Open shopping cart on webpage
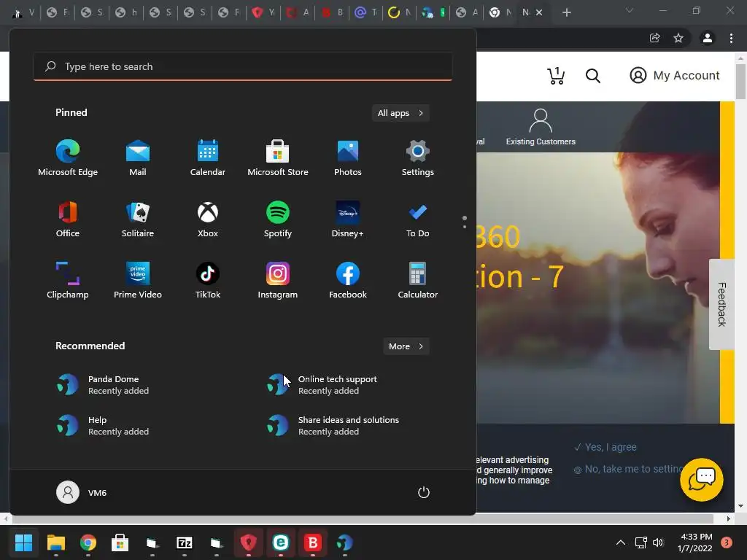 (556, 76)
